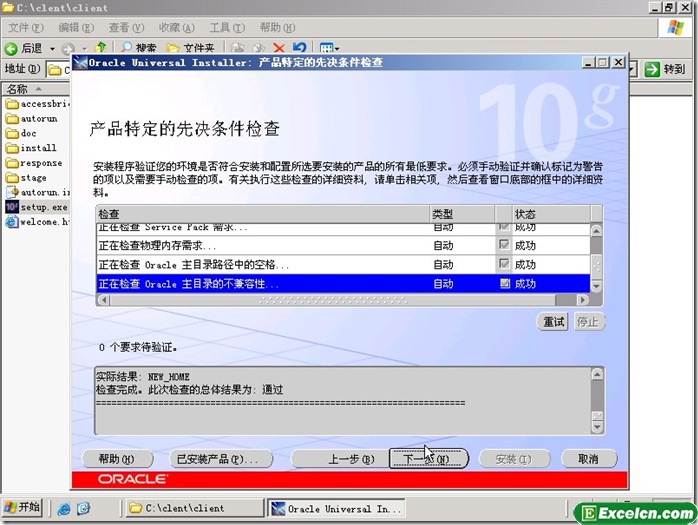Click Move To icon in Explorer toolbar
698x525 pixels.
pos(238,48)
